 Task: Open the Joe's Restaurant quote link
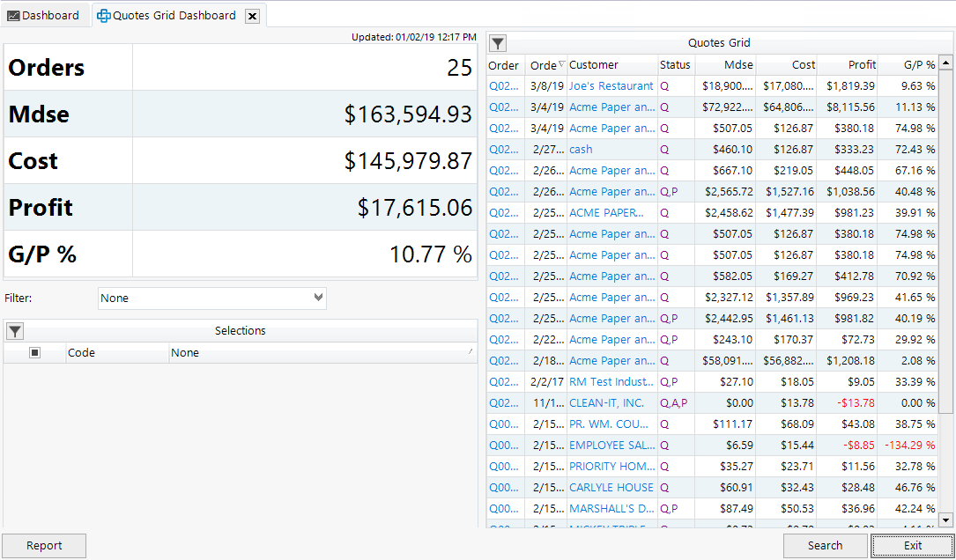[x=613, y=85]
